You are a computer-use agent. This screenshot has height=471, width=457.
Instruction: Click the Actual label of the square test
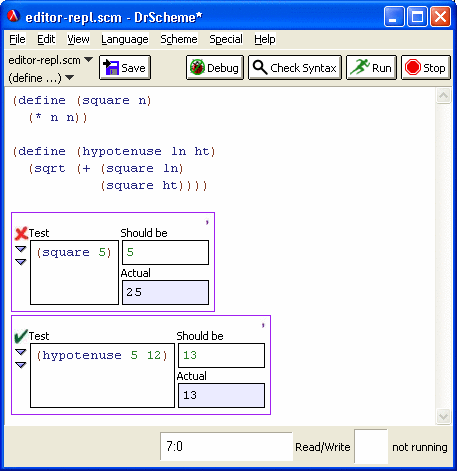click(x=136, y=273)
